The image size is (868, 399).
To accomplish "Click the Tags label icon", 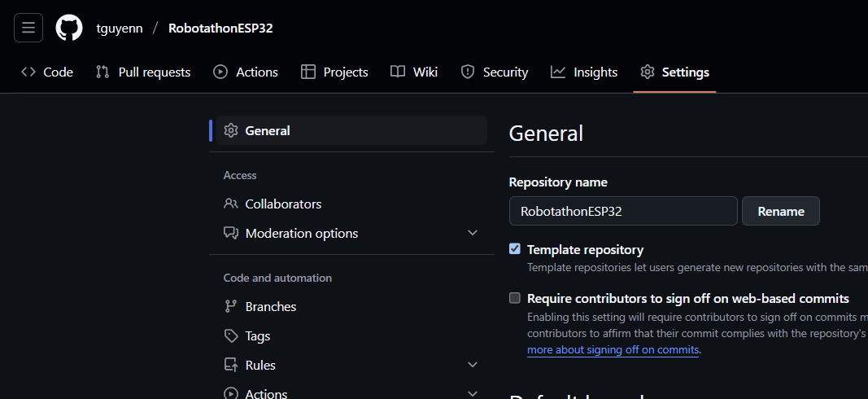I will [x=231, y=335].
